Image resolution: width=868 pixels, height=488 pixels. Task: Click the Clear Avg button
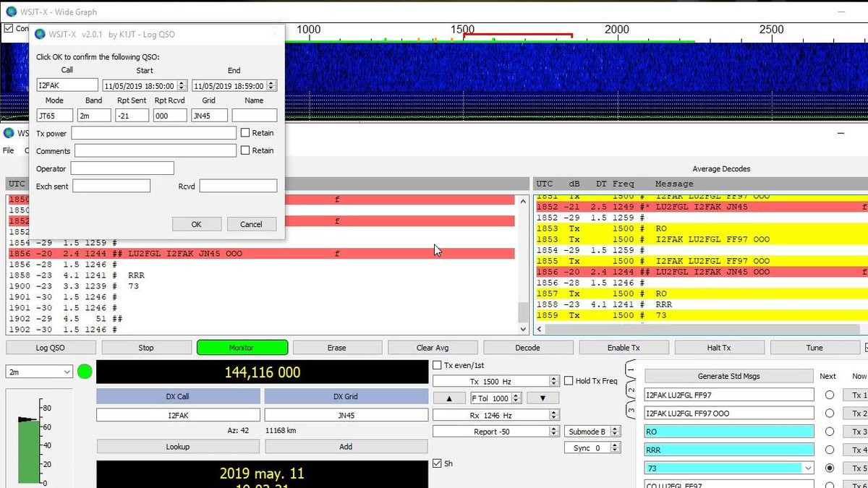pos(433,348)
